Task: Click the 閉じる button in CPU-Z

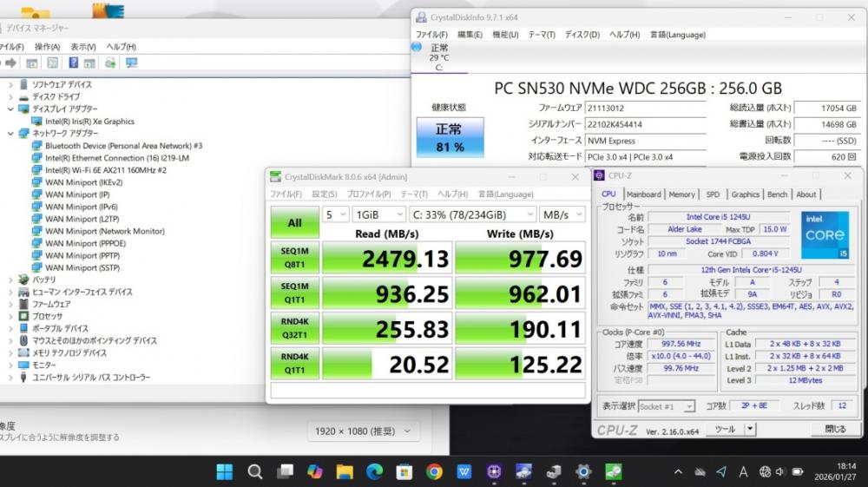Action: 835,429
